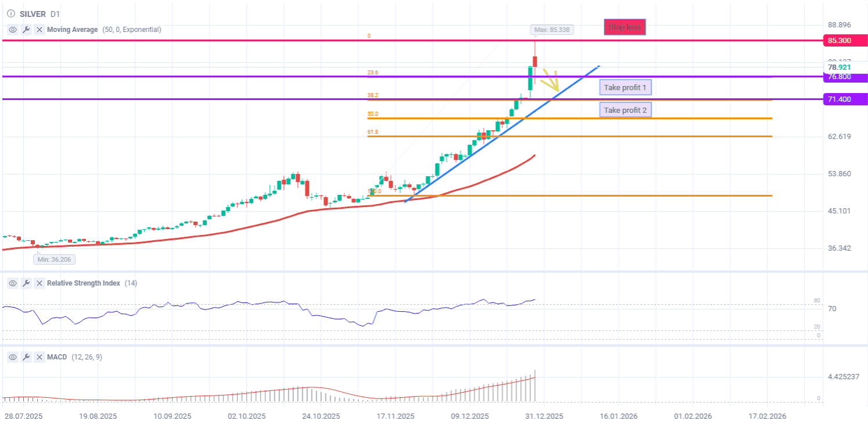Open Relative Strength Index settings wrench

click(x=26, y=283)
